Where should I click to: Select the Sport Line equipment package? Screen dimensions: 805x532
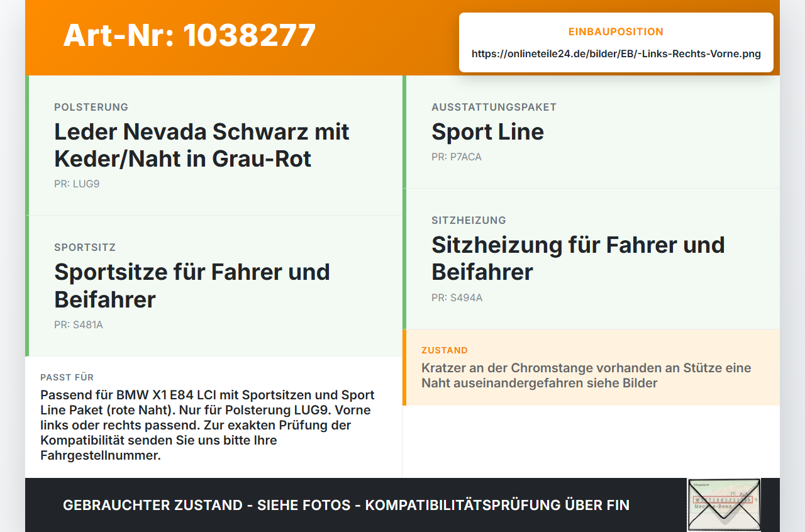point(487,131)
